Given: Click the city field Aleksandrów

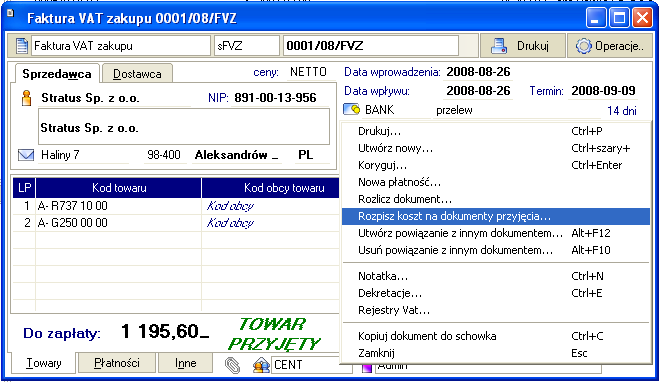Looking at the screenshot, I should pyautogui.click(x=237, y=155).
